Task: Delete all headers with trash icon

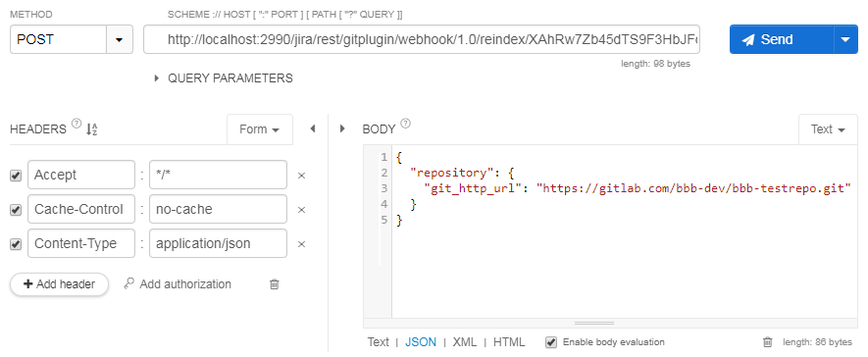Action: coord(274,284)
